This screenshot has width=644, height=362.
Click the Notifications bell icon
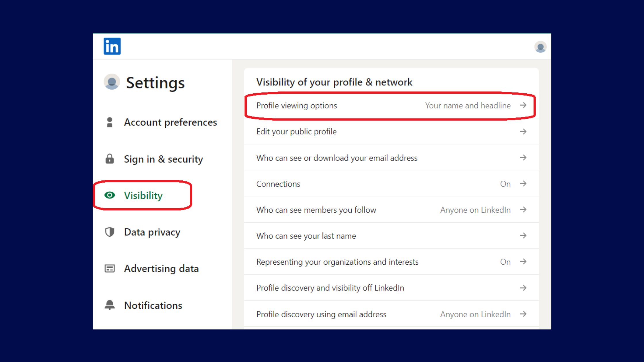coord(110,305)
